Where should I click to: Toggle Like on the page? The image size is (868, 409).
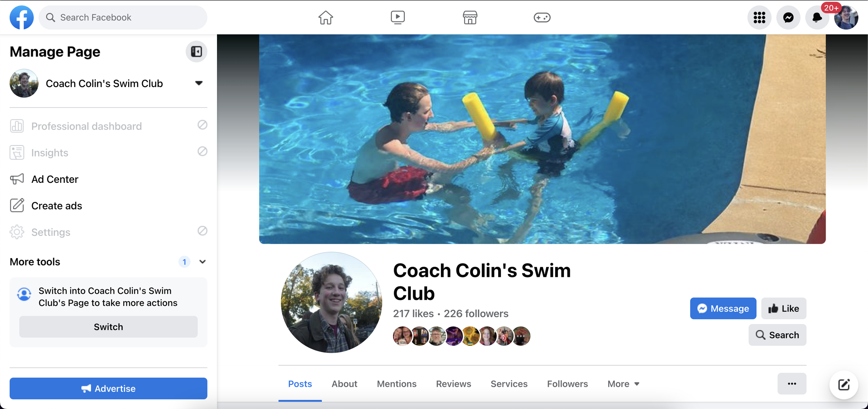click(x=784, y=308)
